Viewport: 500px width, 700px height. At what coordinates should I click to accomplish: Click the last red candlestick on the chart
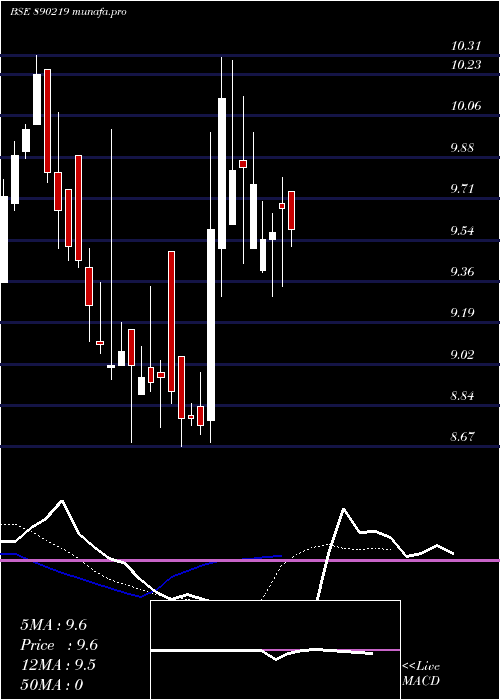(x=292, y=210)
